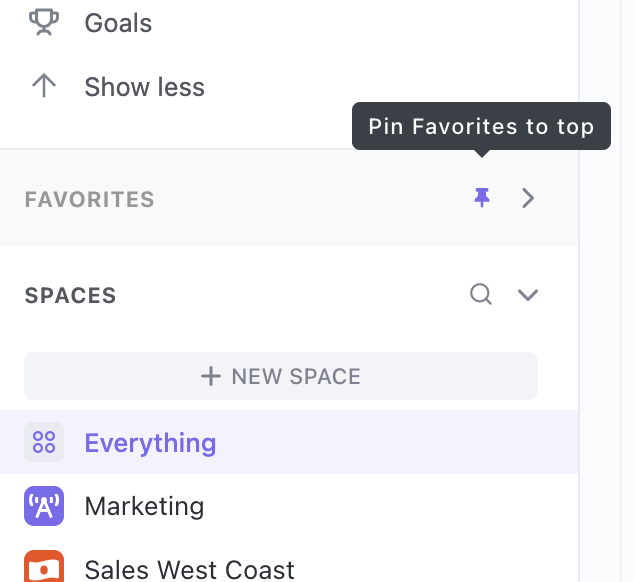Create a space via NEW SPACE text
The width and height of the screenshot is (634, 582).
click(296, 376)
